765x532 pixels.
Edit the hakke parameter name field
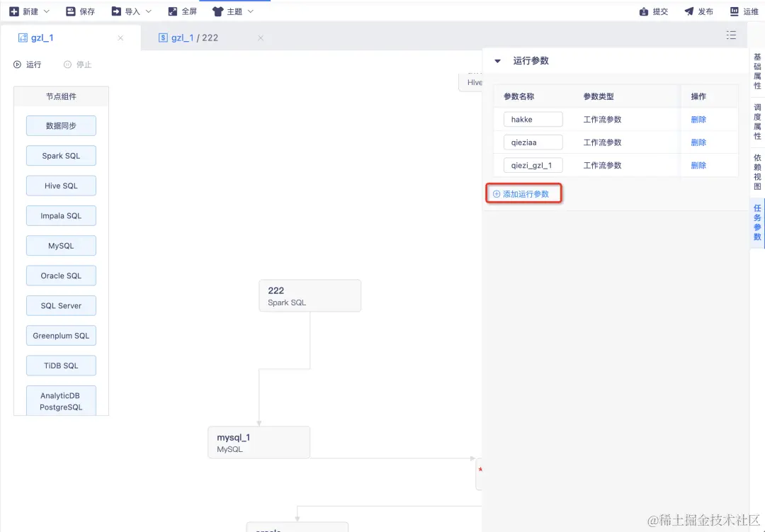pos(533,120)
